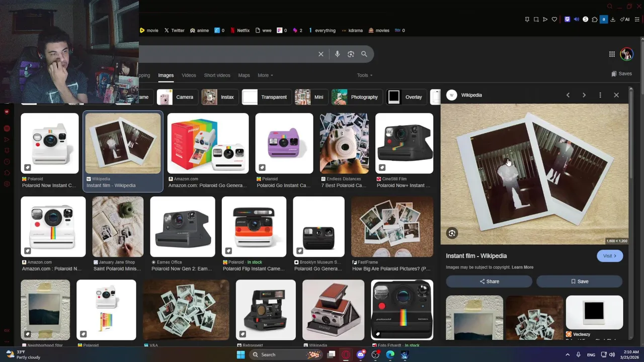Open the preview panel three-dot menu
Image resolution: width=644 pixels, height=362 pixels.
600,95
